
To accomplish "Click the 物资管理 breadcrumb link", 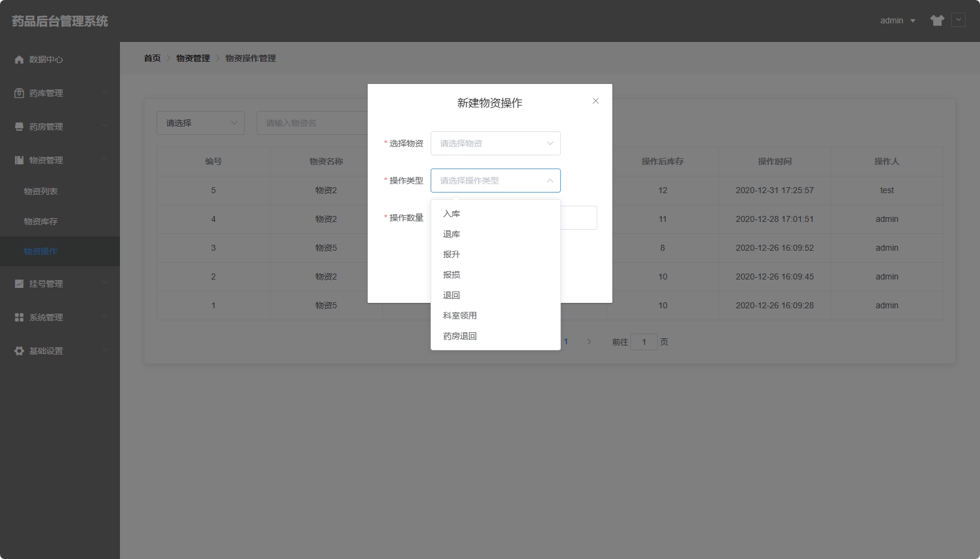I will click(x=193, y=58).
